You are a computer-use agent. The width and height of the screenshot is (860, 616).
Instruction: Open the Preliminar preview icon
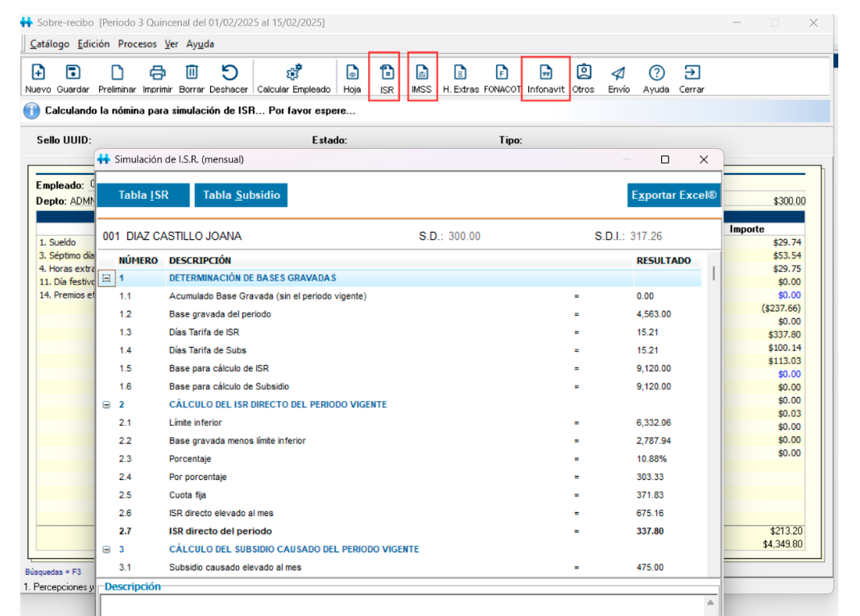[x=117, y=72]
